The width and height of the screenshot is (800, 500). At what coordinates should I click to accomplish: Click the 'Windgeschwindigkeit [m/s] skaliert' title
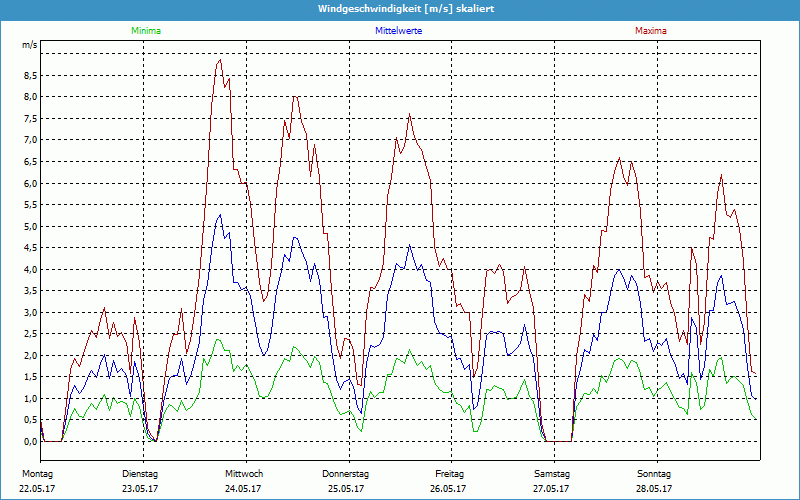(406, 9)
